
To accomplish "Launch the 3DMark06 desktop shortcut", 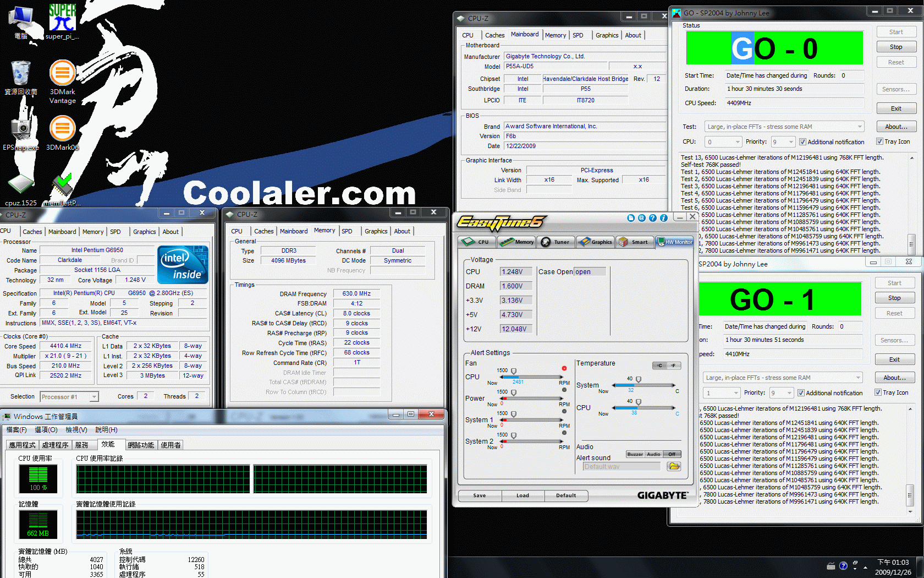I will pyautogui.click(x=63, y=133).
